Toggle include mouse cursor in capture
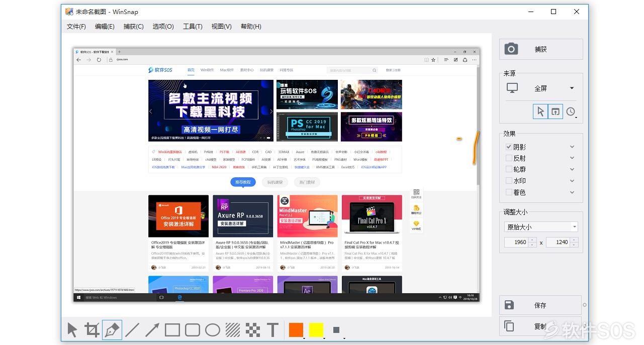 pyautogui.click(x=540, y=111)
